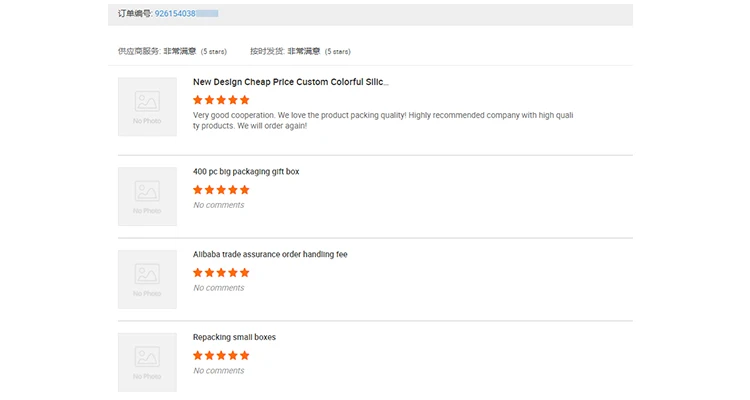
Task: Click the first star under Repacking small boxes
Action: [x=198, y=355]
